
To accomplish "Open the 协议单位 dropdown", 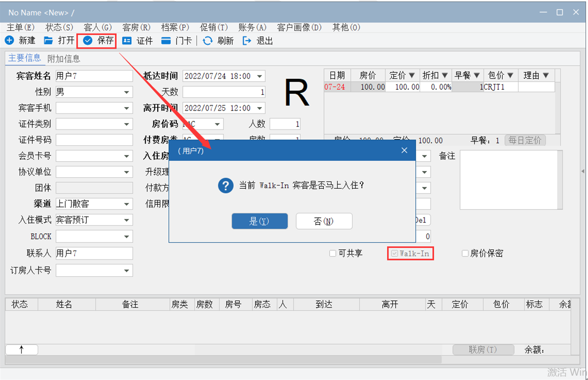I will coord(127,172).
